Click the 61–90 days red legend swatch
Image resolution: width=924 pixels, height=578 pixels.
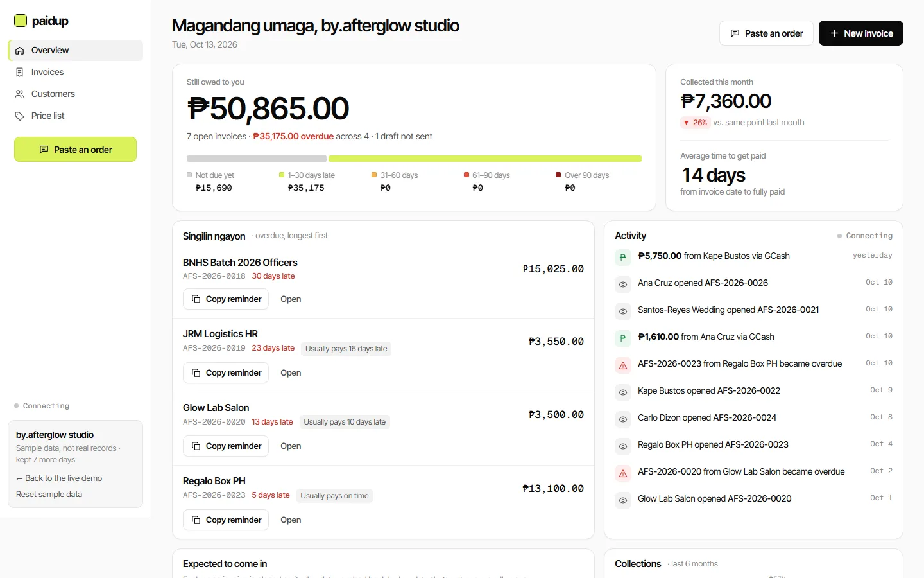click(x=466, y=175)
